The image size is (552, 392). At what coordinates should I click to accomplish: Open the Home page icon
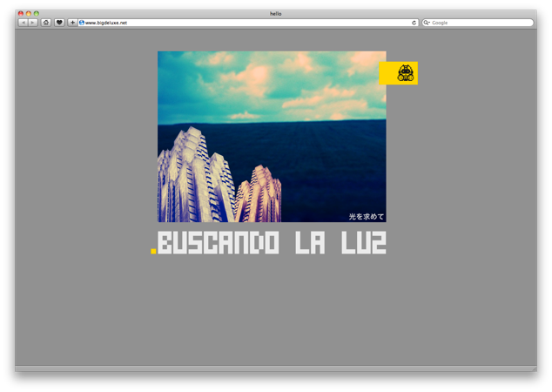[x=46, y=23]
